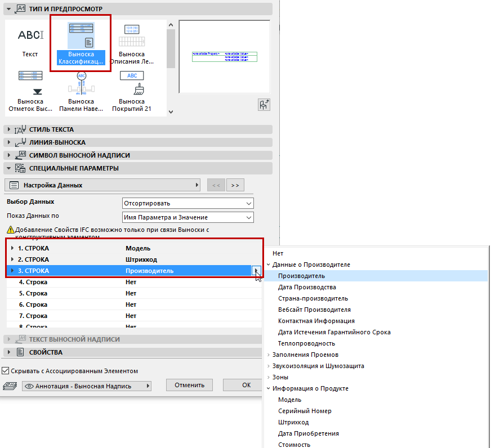Viewport: 491px width, 448px height.
Task: Expand the 3. СТРОКА row
Action: pyautogui.click(x=12, y=271)
